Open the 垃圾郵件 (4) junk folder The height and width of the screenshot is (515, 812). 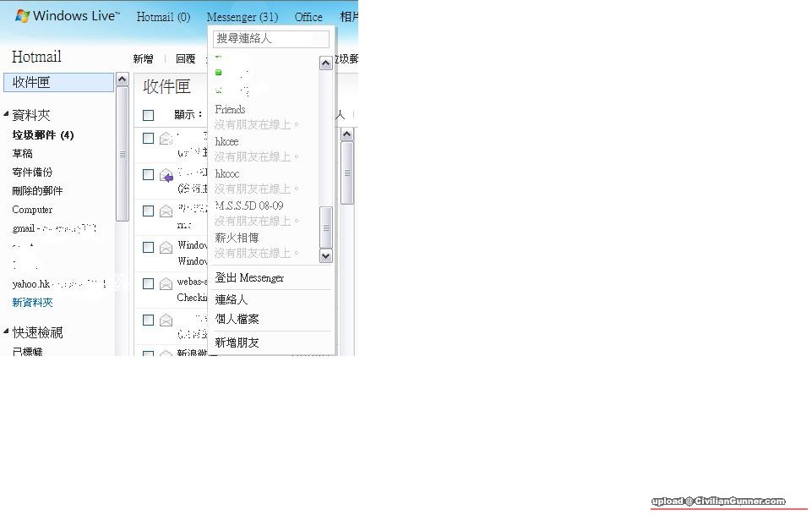tap(42, 135)
